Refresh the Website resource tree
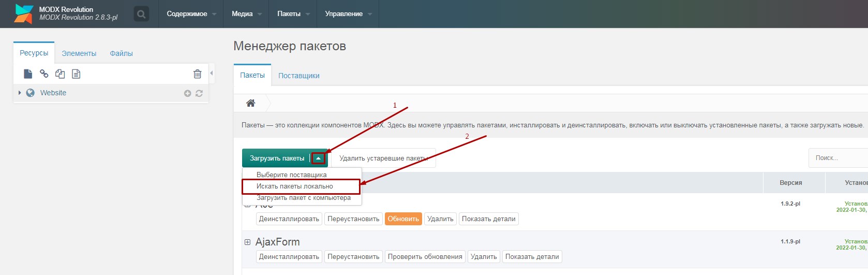Image resolution: width=868 pixels, height=275 pixels. 199,93
